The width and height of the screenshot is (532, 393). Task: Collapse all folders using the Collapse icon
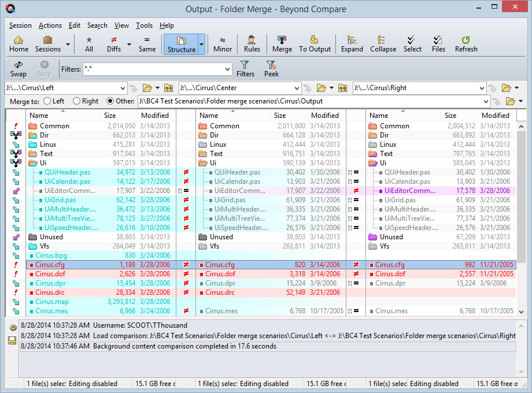pyautogui.click(x=383, y=43)
